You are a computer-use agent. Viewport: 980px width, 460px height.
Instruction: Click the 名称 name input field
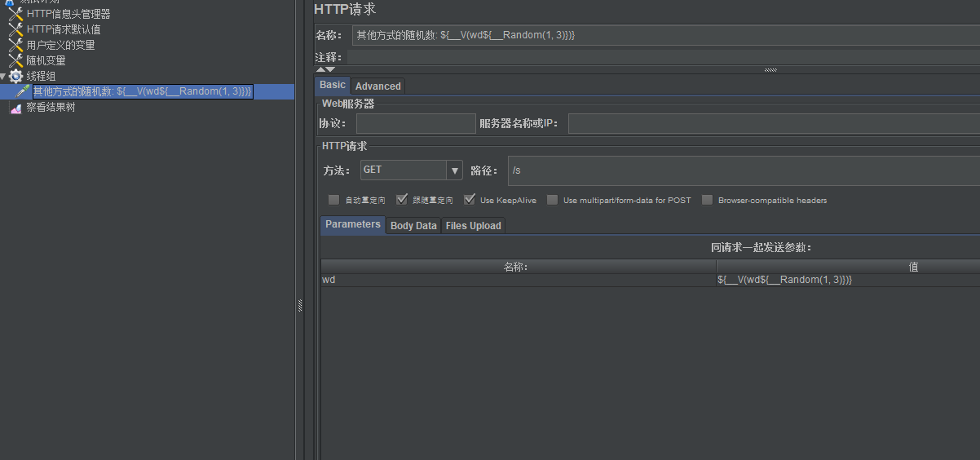pyautogui.click(x=666, y=35)
